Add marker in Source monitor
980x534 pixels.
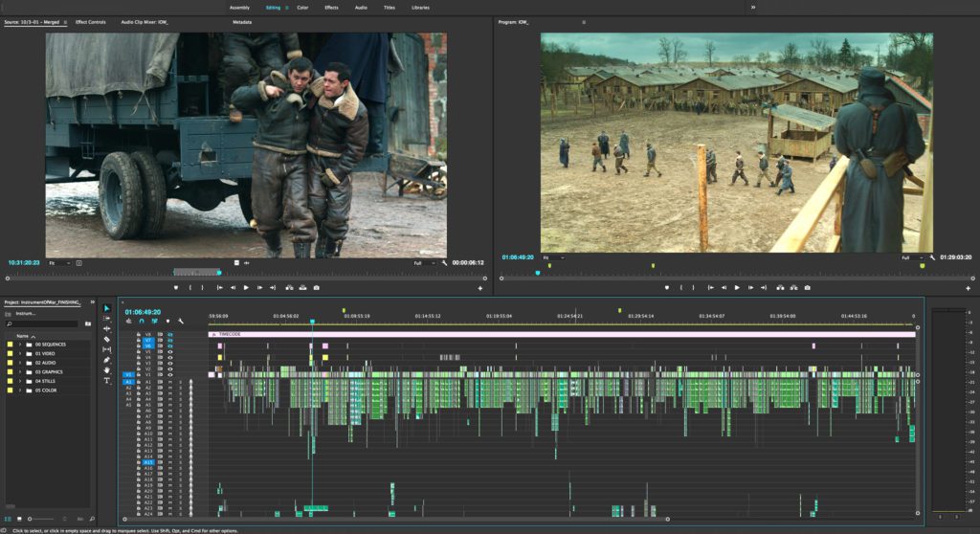[176, 288]
